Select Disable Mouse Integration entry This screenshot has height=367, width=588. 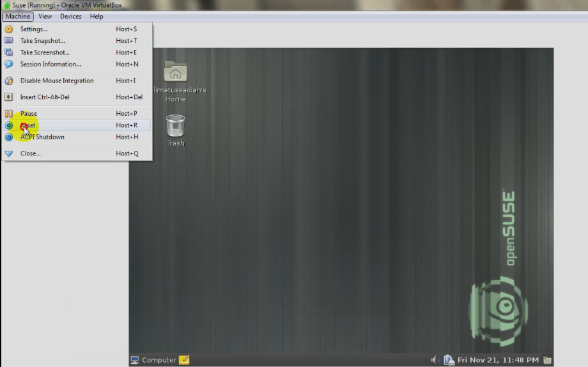(77, 81)
